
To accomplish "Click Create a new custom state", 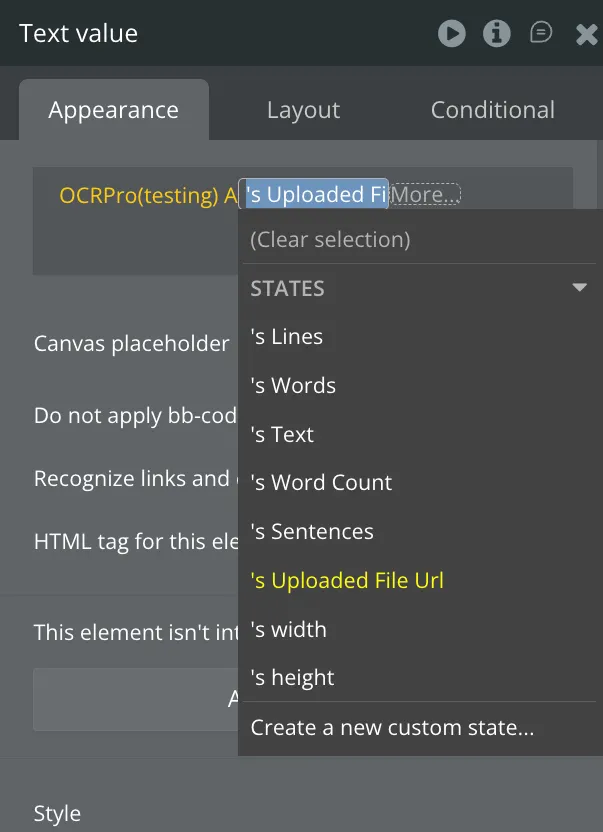I will coord(392,728).
